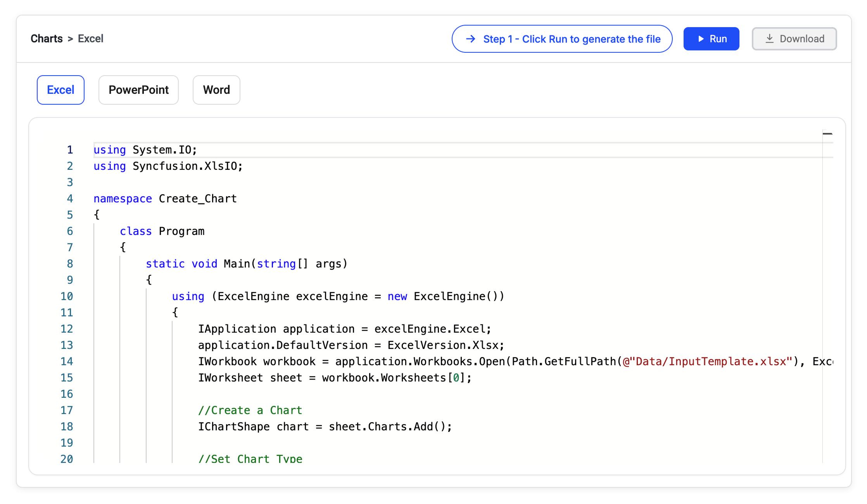
Task: Click 'using Syncfusion.XlsIO;' code line
Action: coord(168,166)
